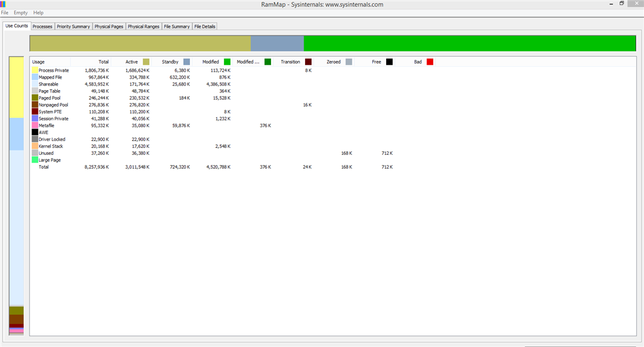
Task: Open the Physical Pages tab
Action: click(x=109, y=26)
